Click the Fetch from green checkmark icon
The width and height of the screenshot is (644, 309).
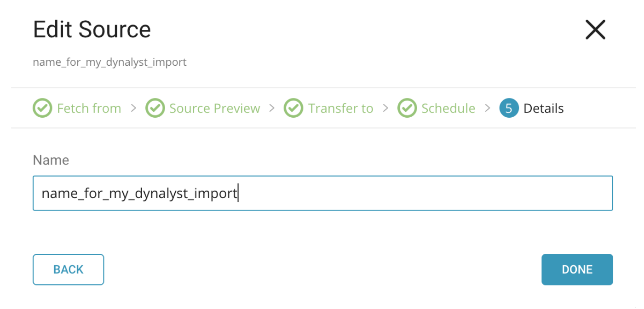coord(42,109)
